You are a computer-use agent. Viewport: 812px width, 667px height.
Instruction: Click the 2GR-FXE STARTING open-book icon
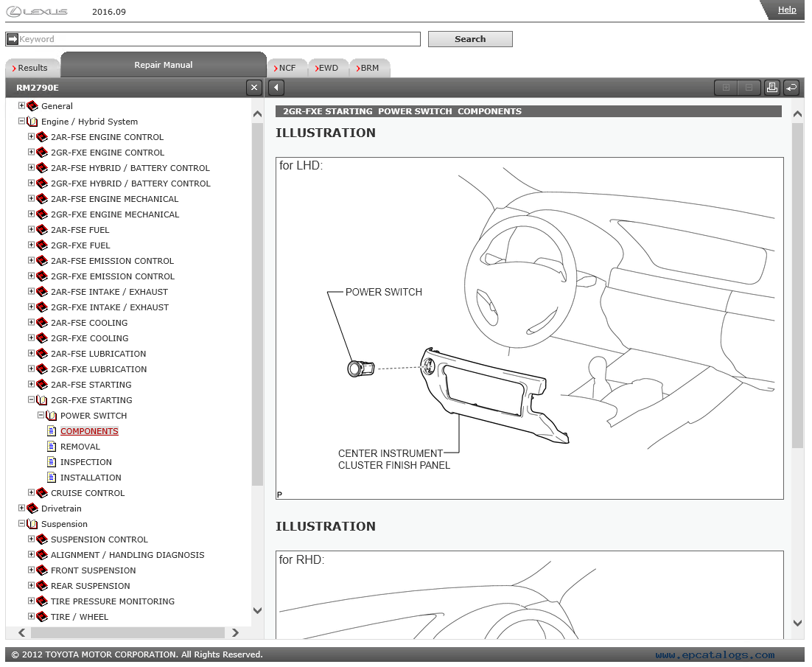42,399
